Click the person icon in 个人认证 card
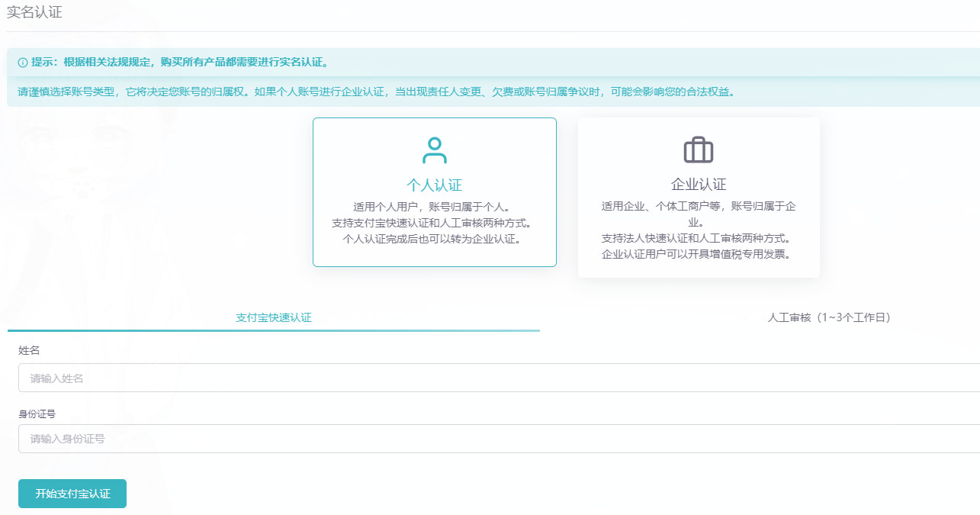Image resolution: width=980 pixels, height=515 pixels. (434, 150)
